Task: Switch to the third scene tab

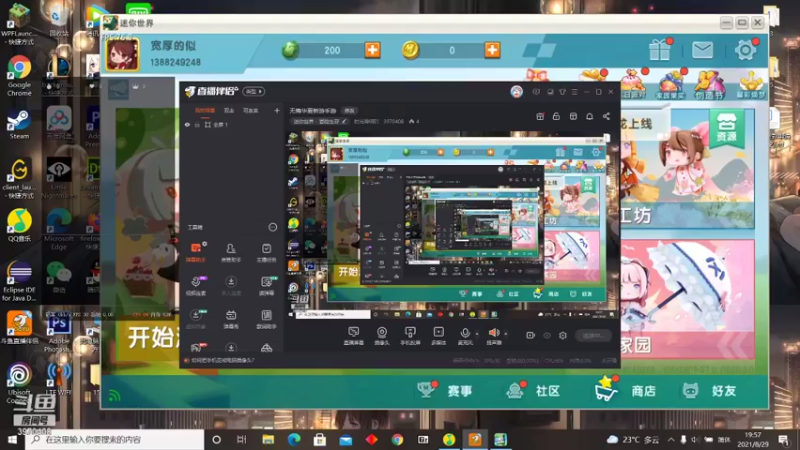Action: 251,111
